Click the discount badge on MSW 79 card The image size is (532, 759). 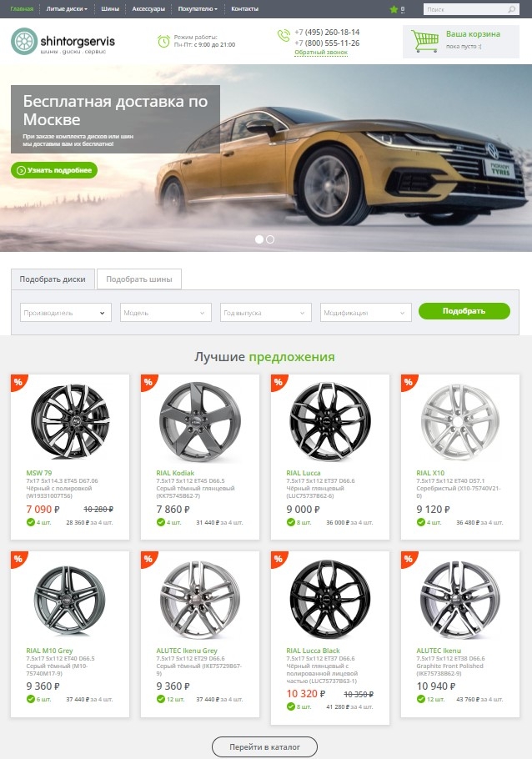pyautogui.click(x=18, y=382)
